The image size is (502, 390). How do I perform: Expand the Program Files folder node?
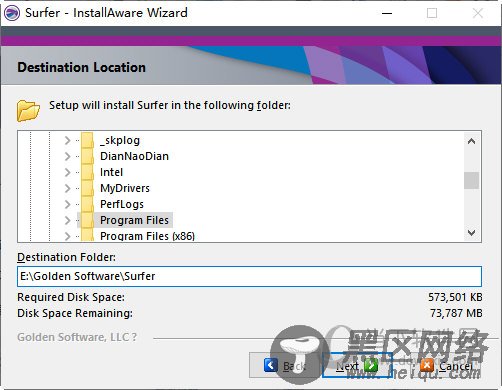pos(68,220)
